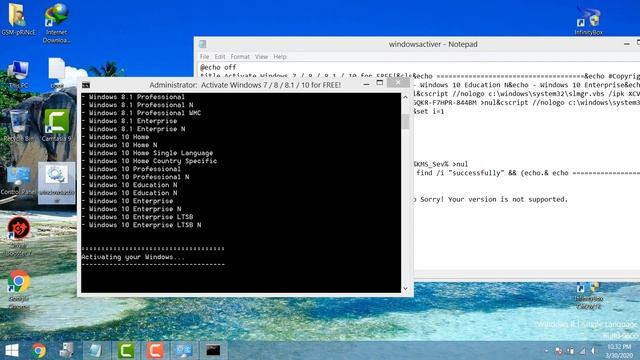
Task: Minimize the Notepad window
Action: [627, 44]
